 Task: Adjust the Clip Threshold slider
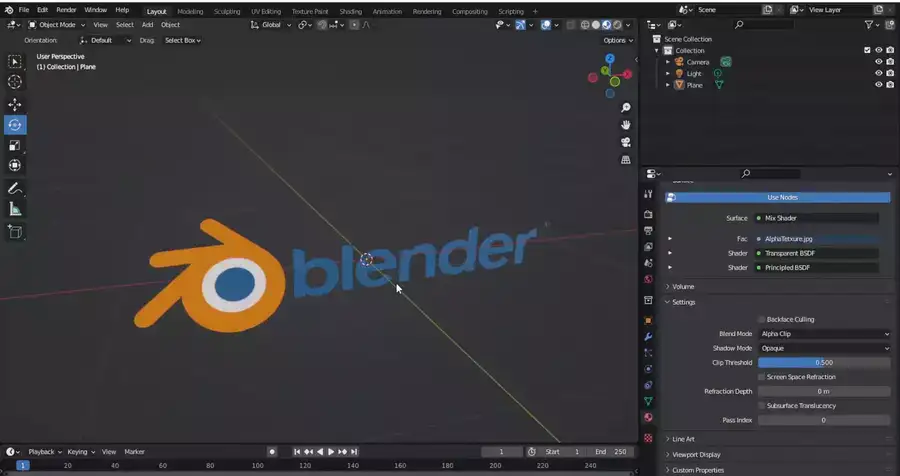[x=824, y=362]
